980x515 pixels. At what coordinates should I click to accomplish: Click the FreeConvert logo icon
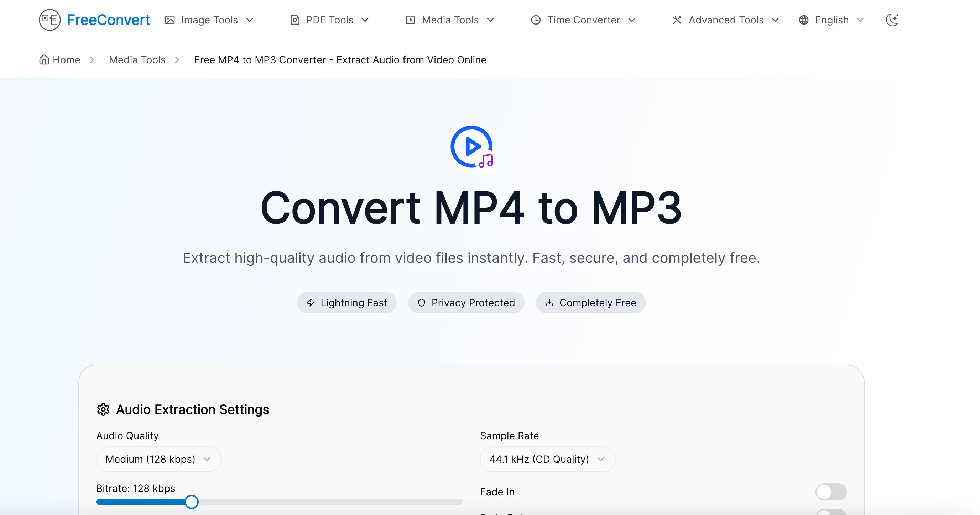coord(49,20)
